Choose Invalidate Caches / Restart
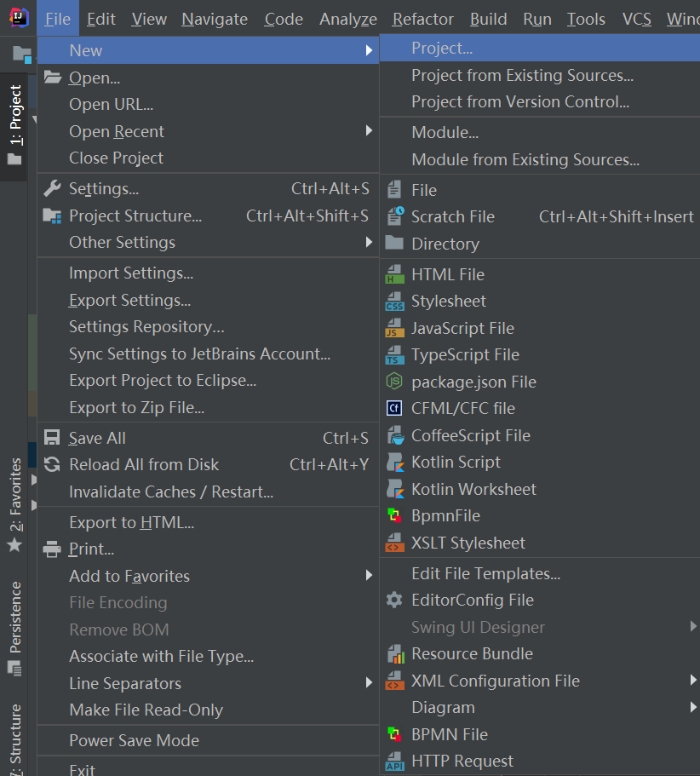 tap(170, 492)
